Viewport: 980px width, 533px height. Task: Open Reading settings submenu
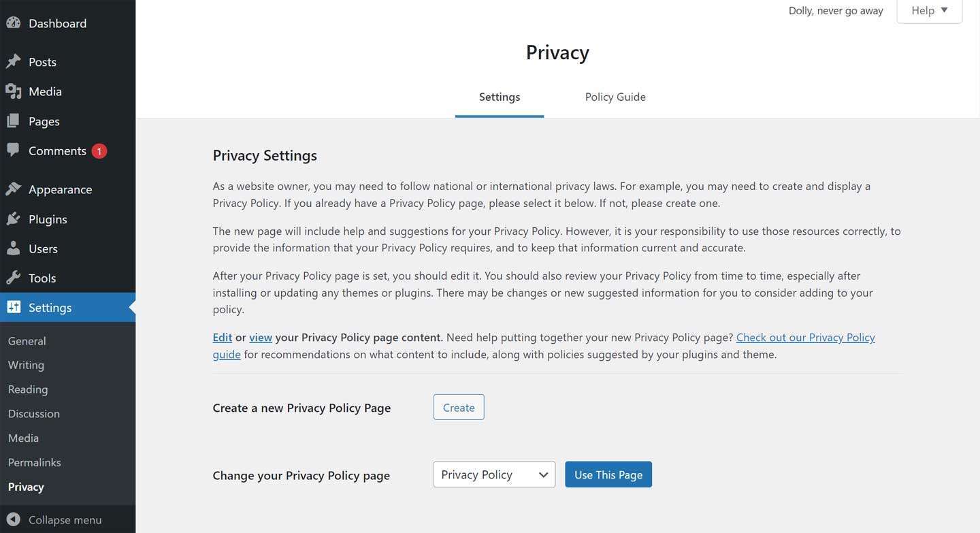coord(28,389)
